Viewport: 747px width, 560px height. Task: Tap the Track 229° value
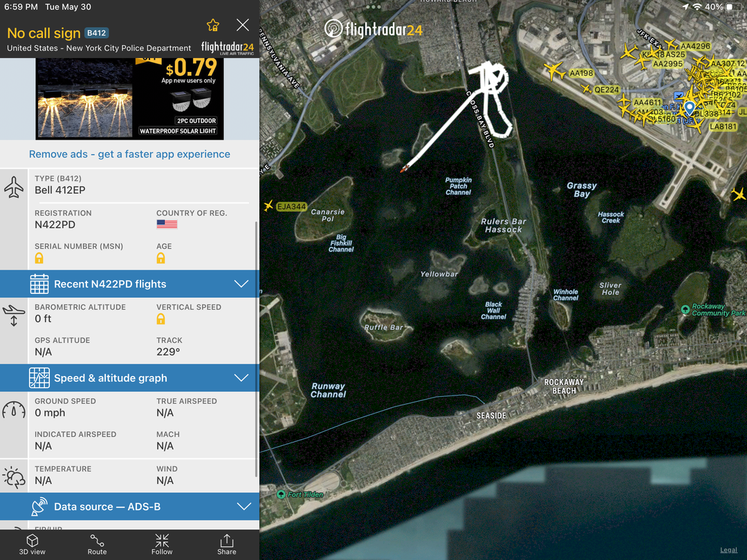168,352
